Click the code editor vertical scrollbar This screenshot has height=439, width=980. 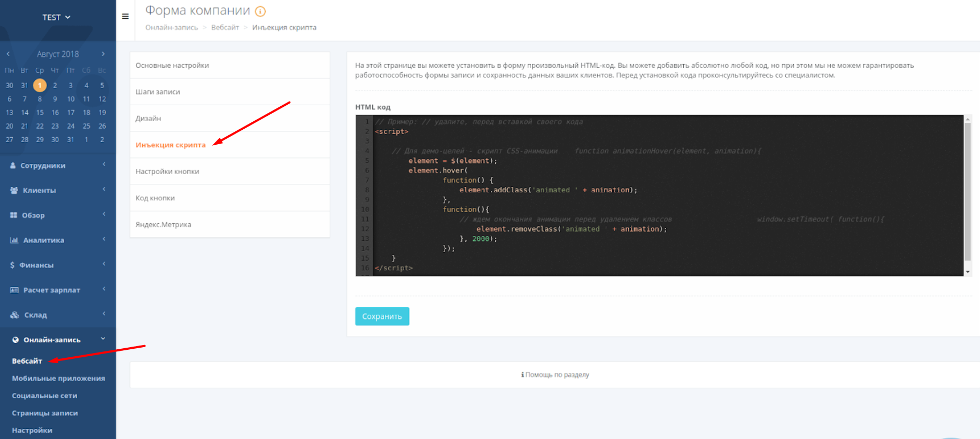pyautogui.click(x=968, y=191)
